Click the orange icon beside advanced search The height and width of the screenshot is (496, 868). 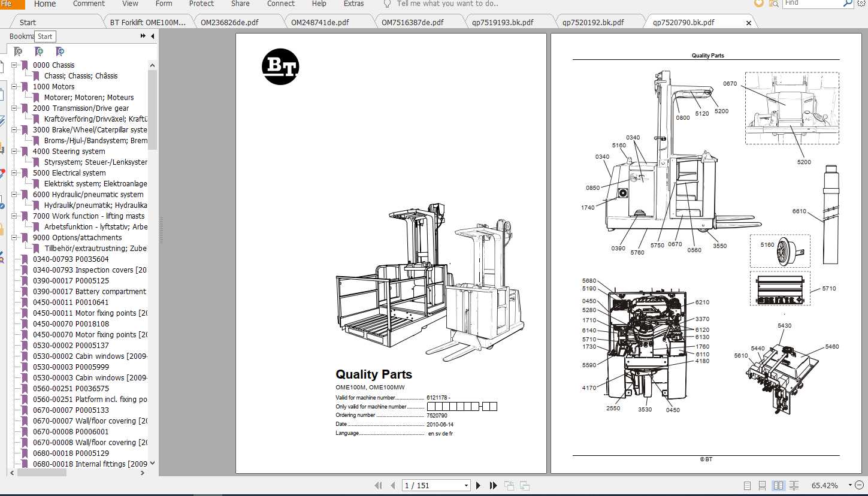tap(759, 4)
